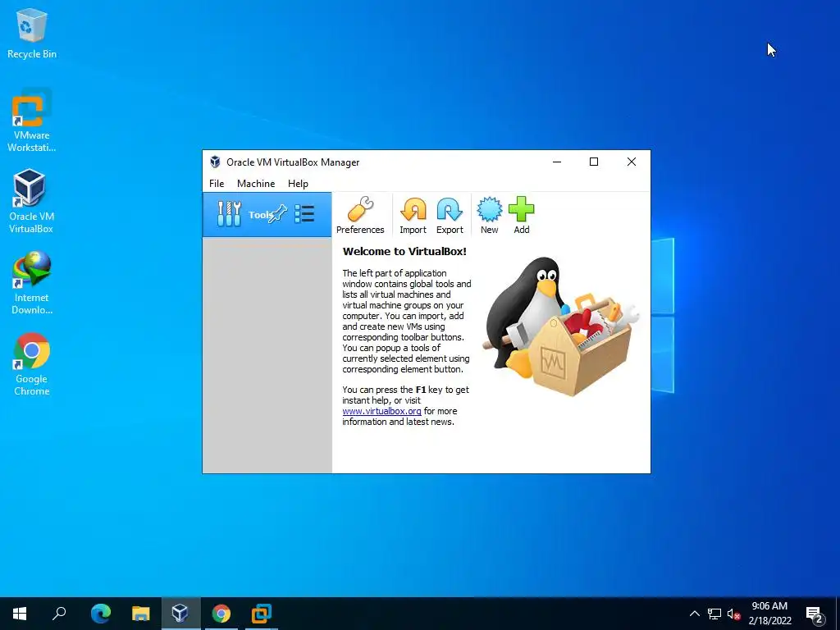Open Chrome from the taskbar
Image resolution: width=840 pixels, height=630 pixels.
coord(221,614)
